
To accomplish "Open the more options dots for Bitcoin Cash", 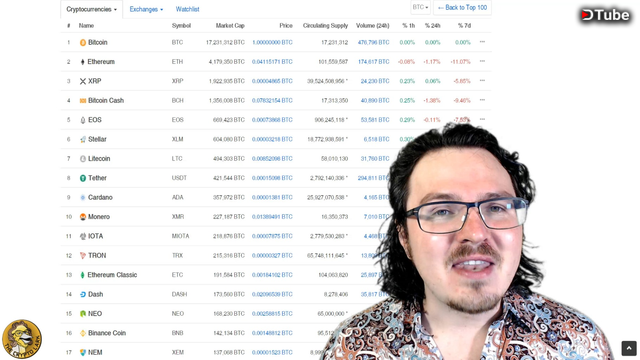I will click(x=482, y=100).
